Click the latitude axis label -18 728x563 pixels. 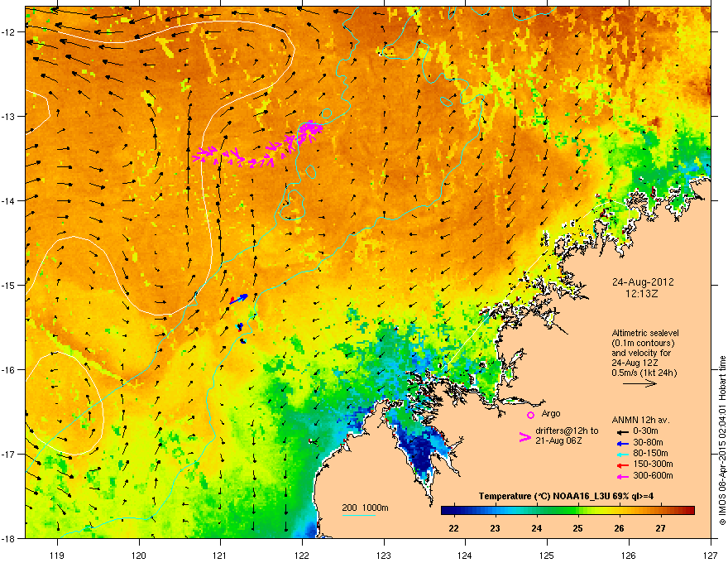tap(8, 538)
